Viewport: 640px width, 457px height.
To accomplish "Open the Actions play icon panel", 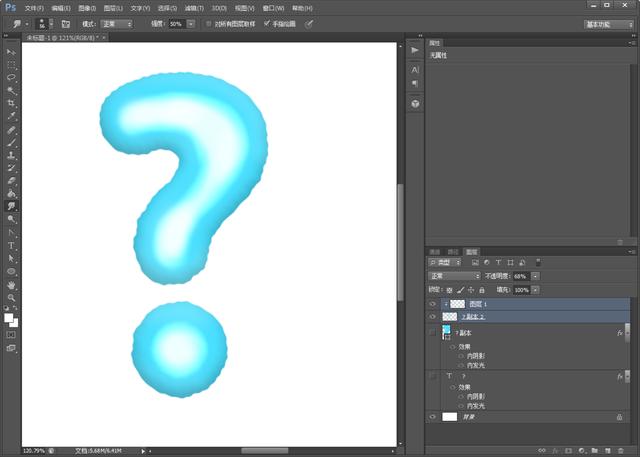I will [x=415, y=50].
